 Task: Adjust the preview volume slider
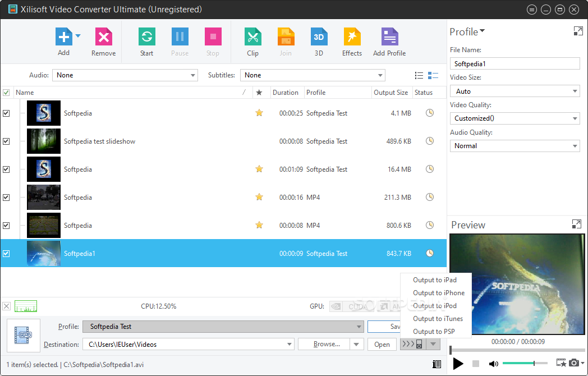pos(525,363)
